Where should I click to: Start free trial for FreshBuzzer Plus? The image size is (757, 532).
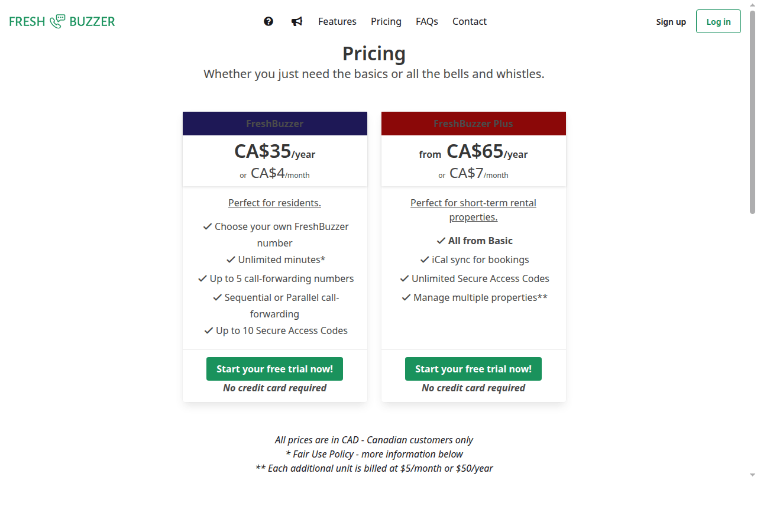pyautogui.click(x=473, y=369)
